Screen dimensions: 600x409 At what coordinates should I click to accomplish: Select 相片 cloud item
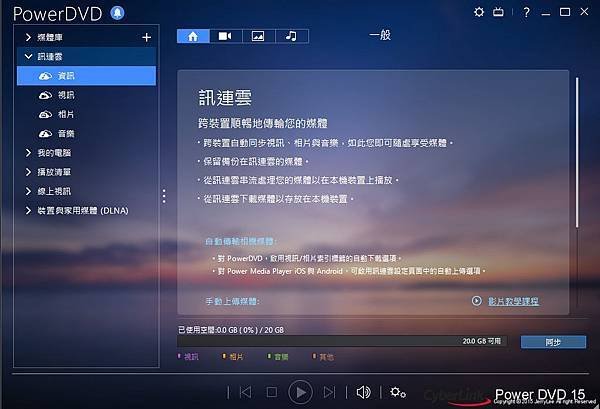click(86, 114)
